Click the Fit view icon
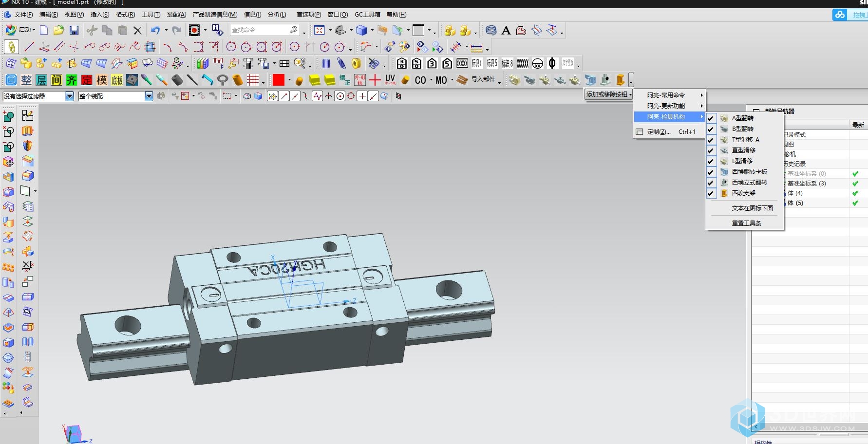This screenshot has height=444, width=868. 320,30
